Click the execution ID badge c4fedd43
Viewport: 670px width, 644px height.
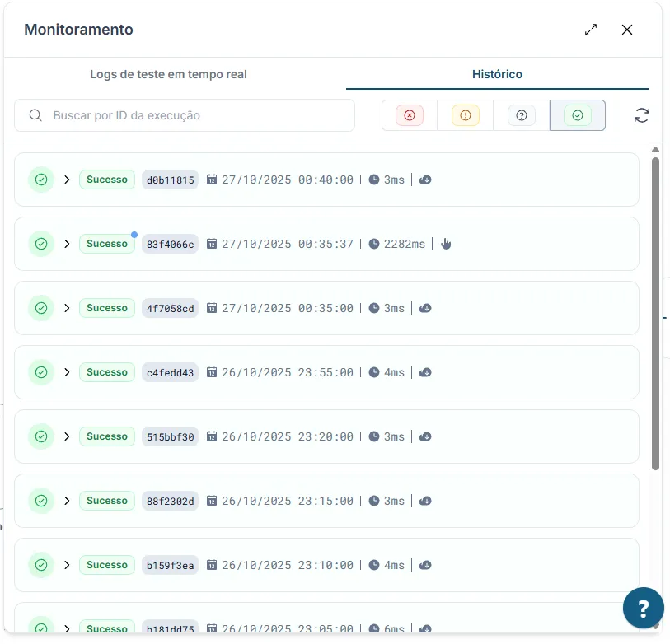point(170,373)
